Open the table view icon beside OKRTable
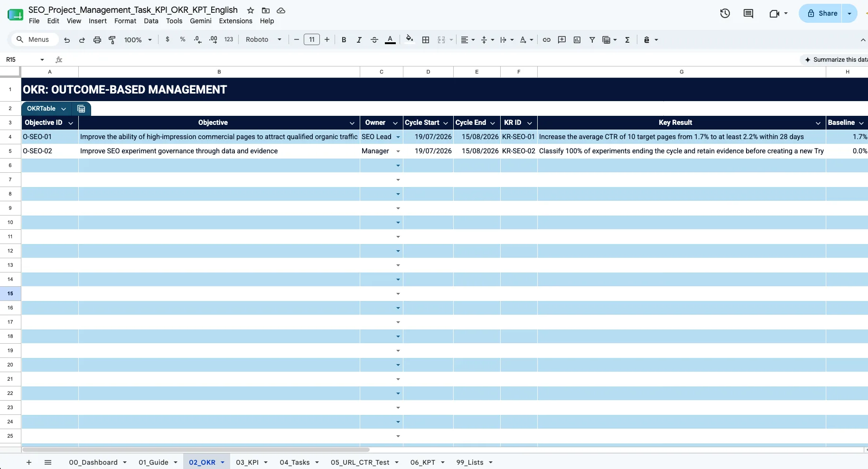 point(81,109)
